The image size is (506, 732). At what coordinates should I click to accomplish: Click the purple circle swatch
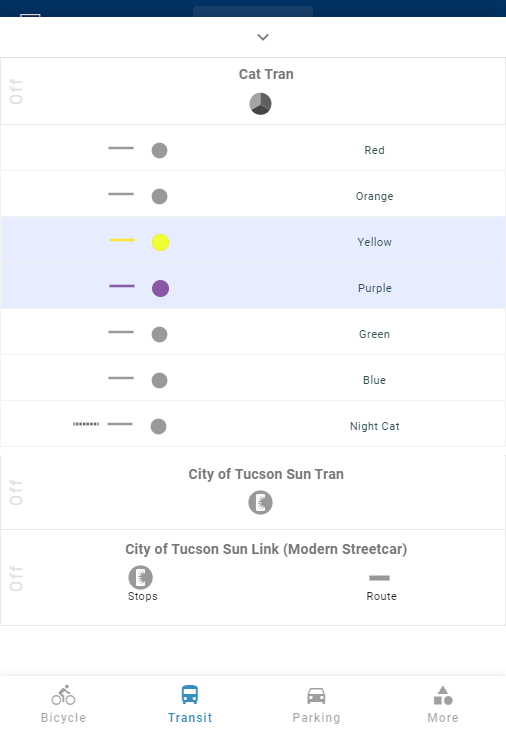pos(161,289)
